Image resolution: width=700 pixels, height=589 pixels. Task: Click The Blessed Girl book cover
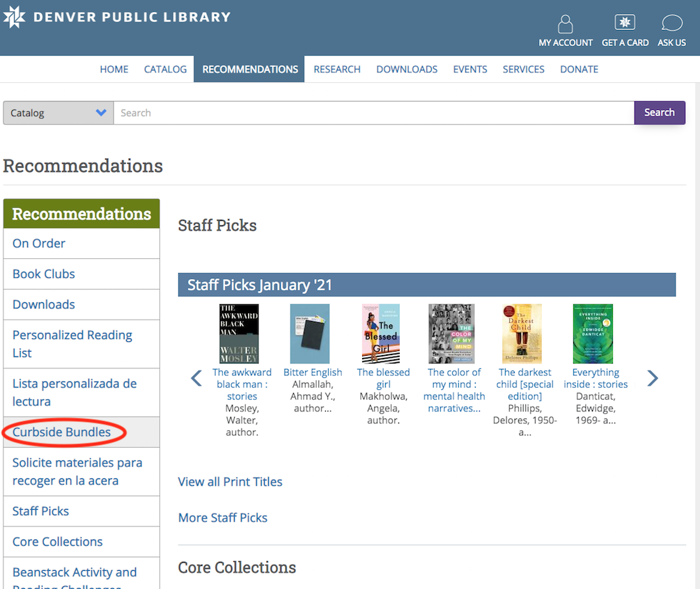381,333
